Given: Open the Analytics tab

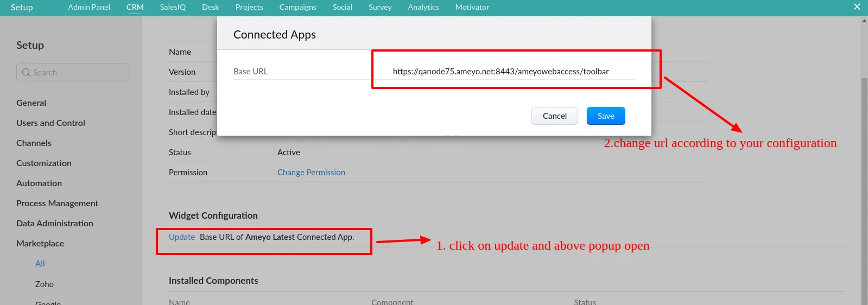Looking at the screenshot, I should (423, 7).
